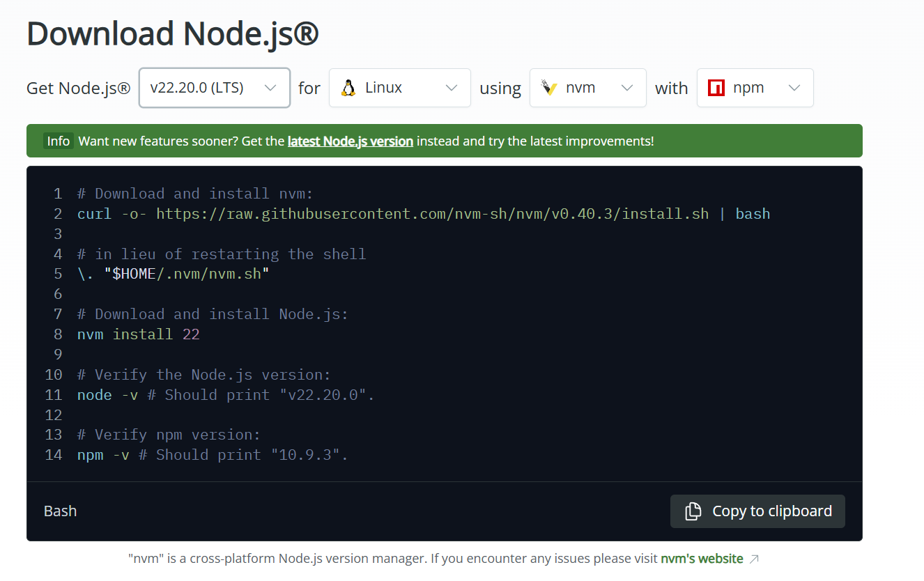Click the curl install command on line 2
Screen dimensions: 924x581
click(424, 214)
